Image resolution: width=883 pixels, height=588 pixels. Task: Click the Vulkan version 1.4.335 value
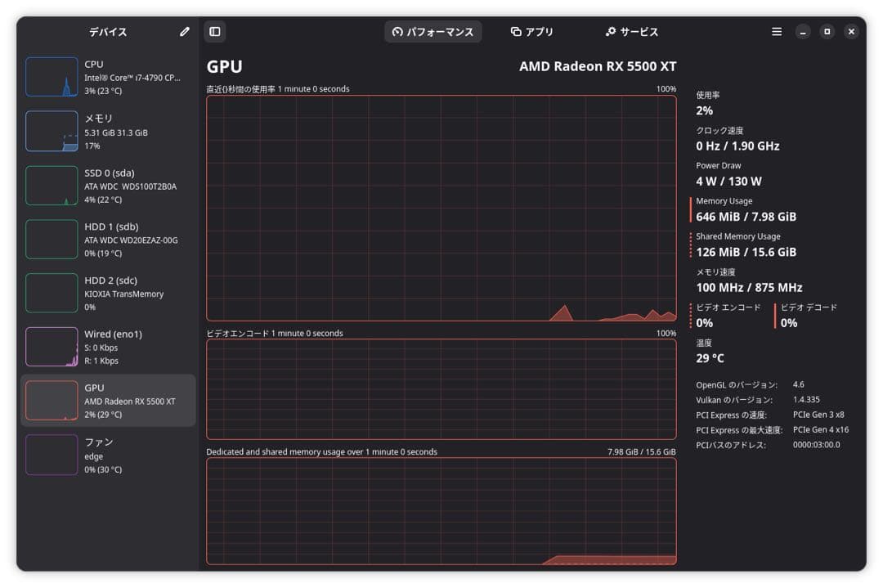(x=806, y=400)
